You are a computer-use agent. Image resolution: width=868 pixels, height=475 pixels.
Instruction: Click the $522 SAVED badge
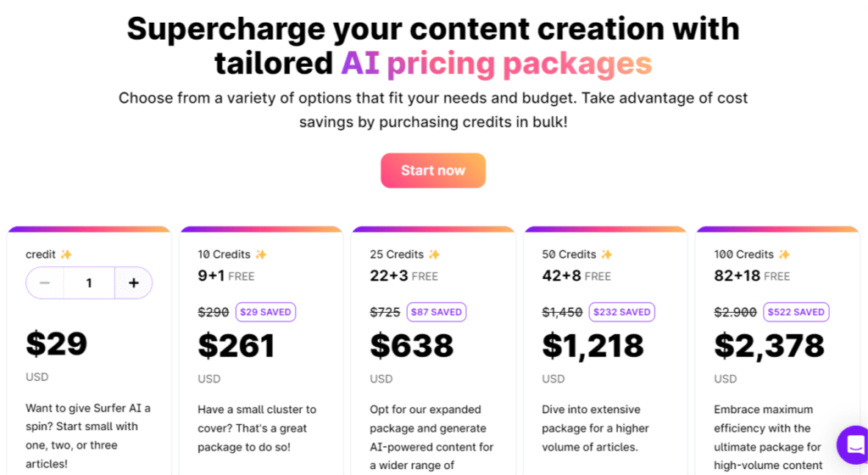coord(796,311)
